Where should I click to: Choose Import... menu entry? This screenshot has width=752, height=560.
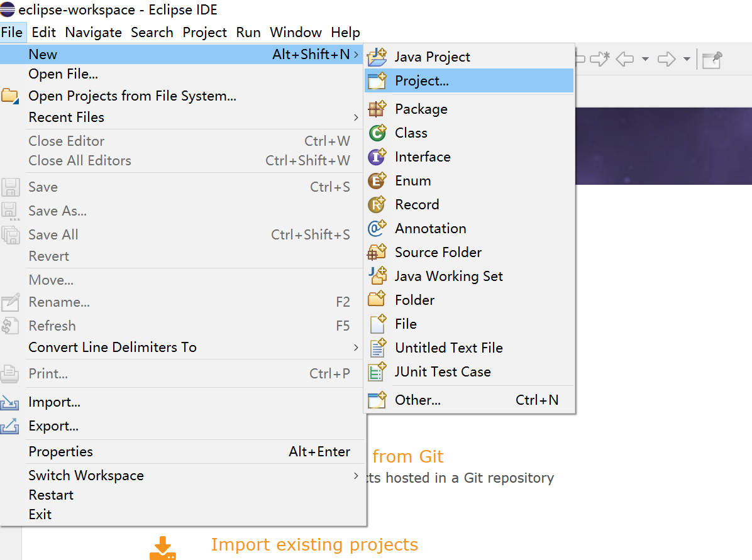pyautogui.click(x=182, y=402)
